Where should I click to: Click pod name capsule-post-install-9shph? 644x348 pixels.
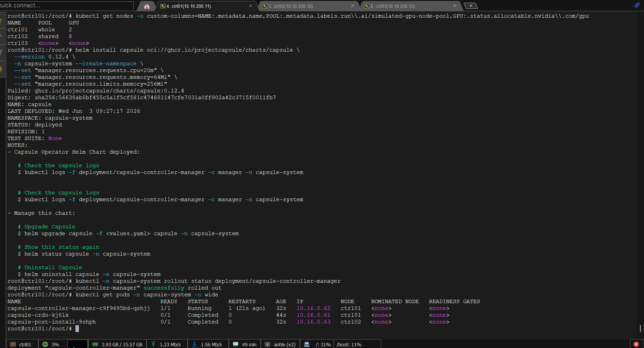tap(52, 322)
